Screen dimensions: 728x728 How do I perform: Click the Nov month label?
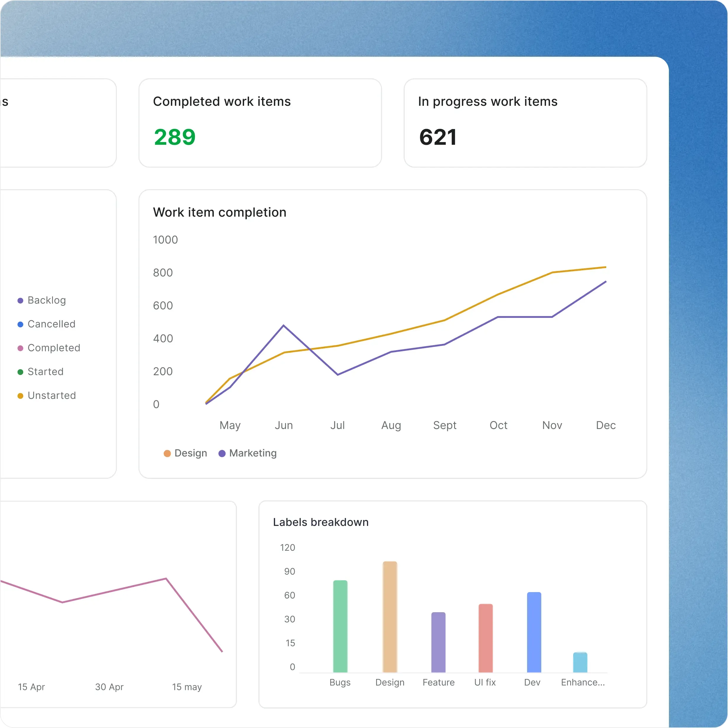(552, 425)
